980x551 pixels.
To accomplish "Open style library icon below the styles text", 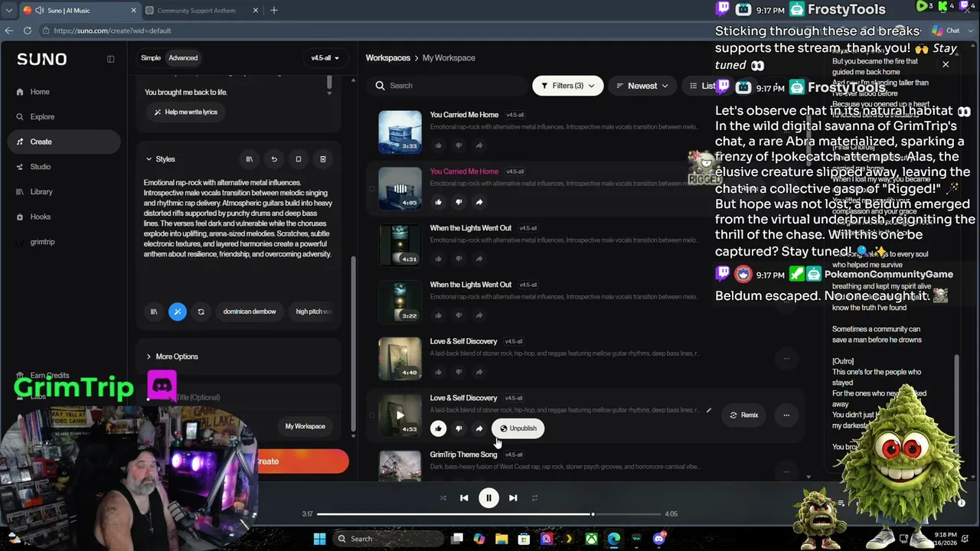I will click(x=154, y=311).
